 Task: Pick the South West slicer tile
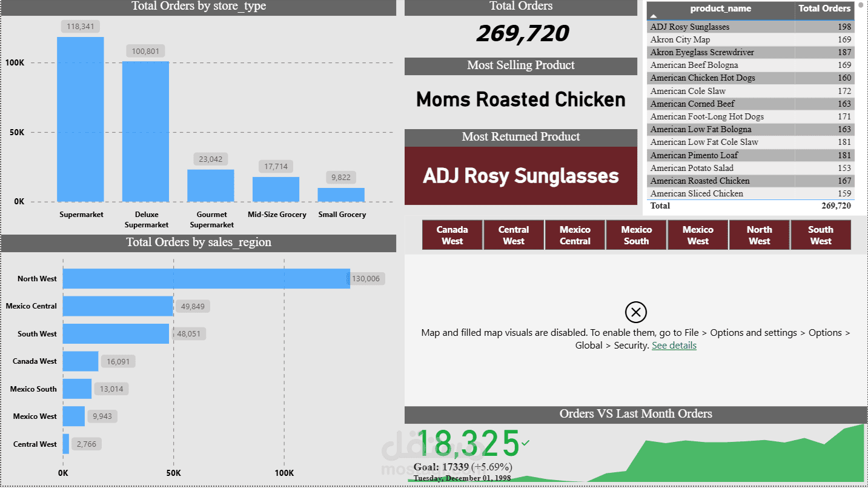[820, 235]
